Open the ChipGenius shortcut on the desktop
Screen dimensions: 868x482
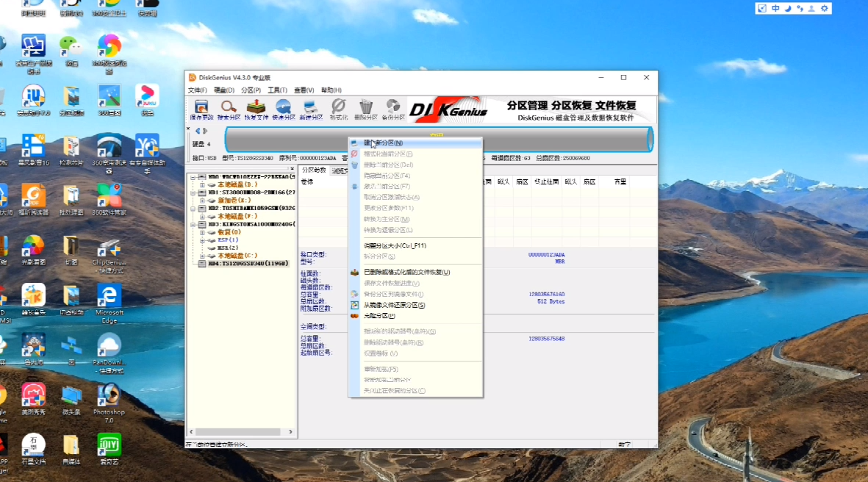click(109, 256)
